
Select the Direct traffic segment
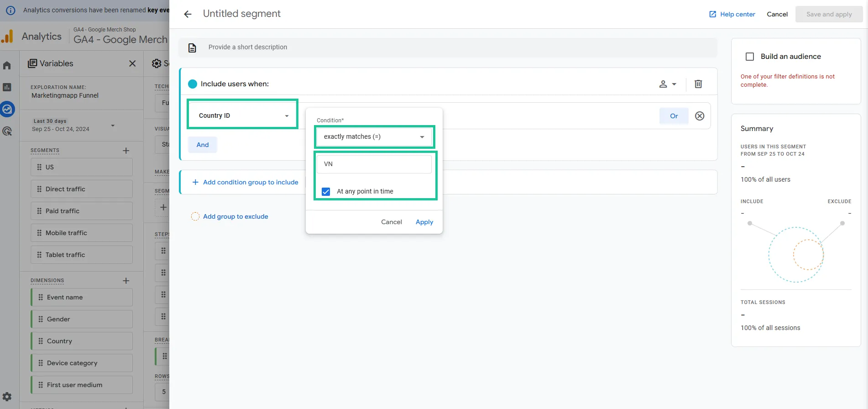[x=82, y=189]
